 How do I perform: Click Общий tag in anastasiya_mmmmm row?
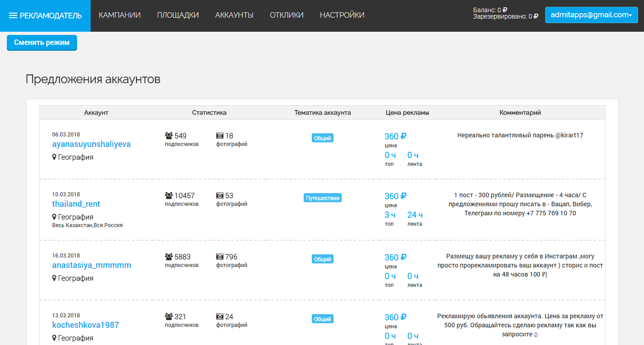pyautogui.click(x=322, y=259)
